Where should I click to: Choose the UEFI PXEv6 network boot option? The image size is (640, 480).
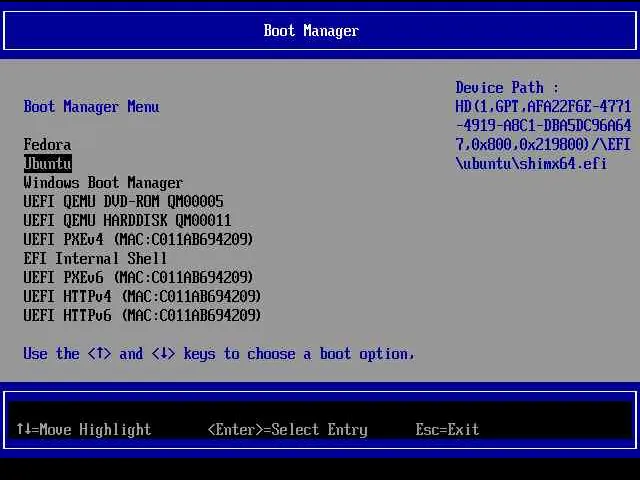coord(138,278)
